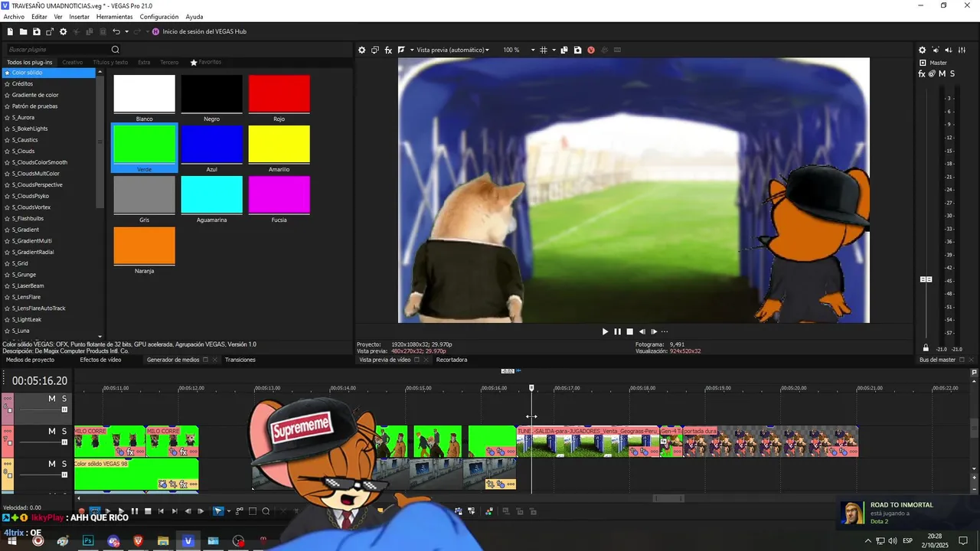Select the timeline zoom magnifier tool
The image size is (980, 551).
click(266, 511)
